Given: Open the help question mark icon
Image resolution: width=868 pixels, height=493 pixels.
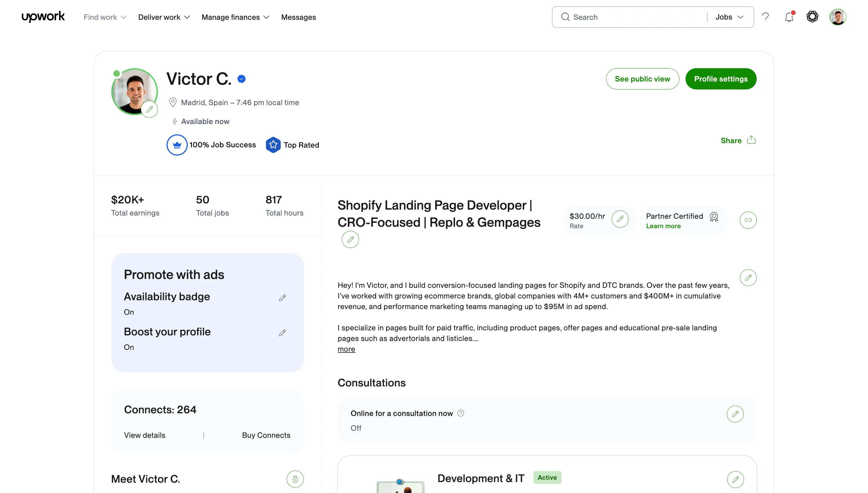Looking at the screenshot, I should coord(766,17).
